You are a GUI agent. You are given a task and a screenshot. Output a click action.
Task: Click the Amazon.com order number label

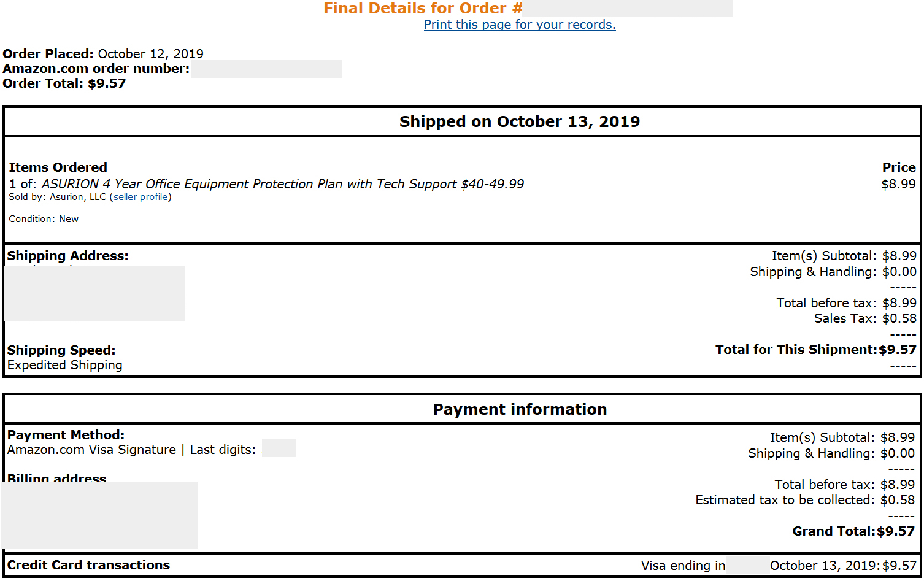pyautogui.click(x=96, y=69)
